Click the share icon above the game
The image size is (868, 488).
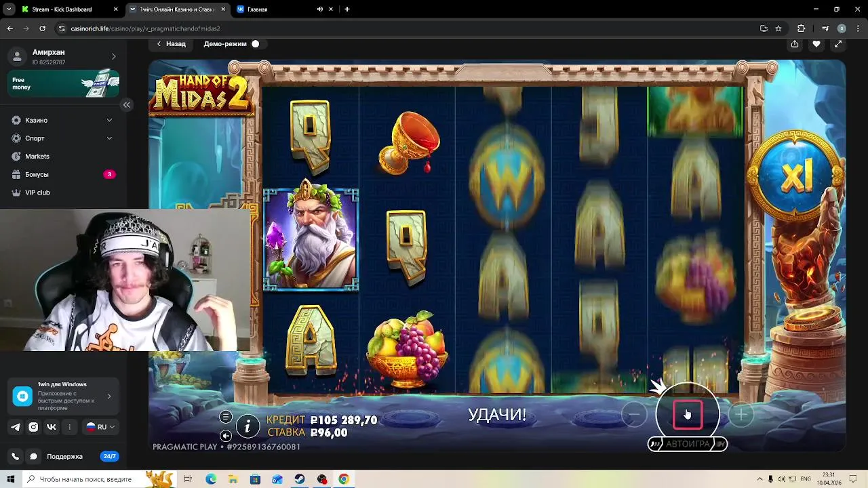point(795,44)
